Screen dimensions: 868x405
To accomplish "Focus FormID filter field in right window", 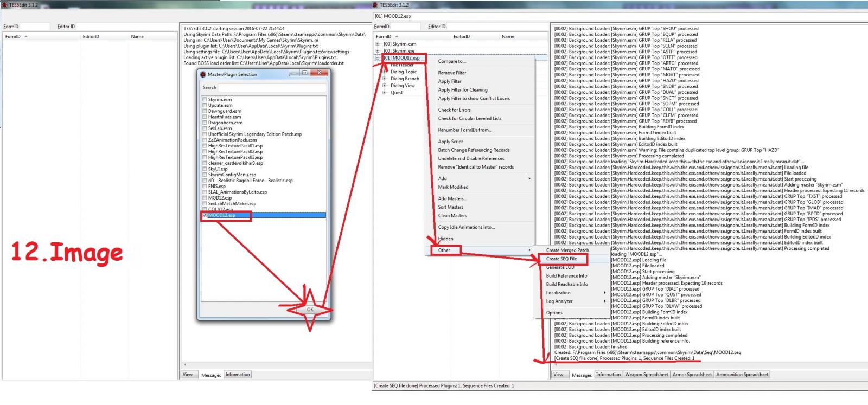I will coord(406,26).
